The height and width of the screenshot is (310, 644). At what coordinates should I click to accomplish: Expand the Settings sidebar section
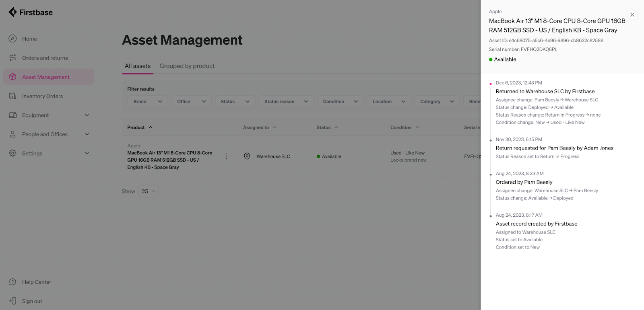87,153
